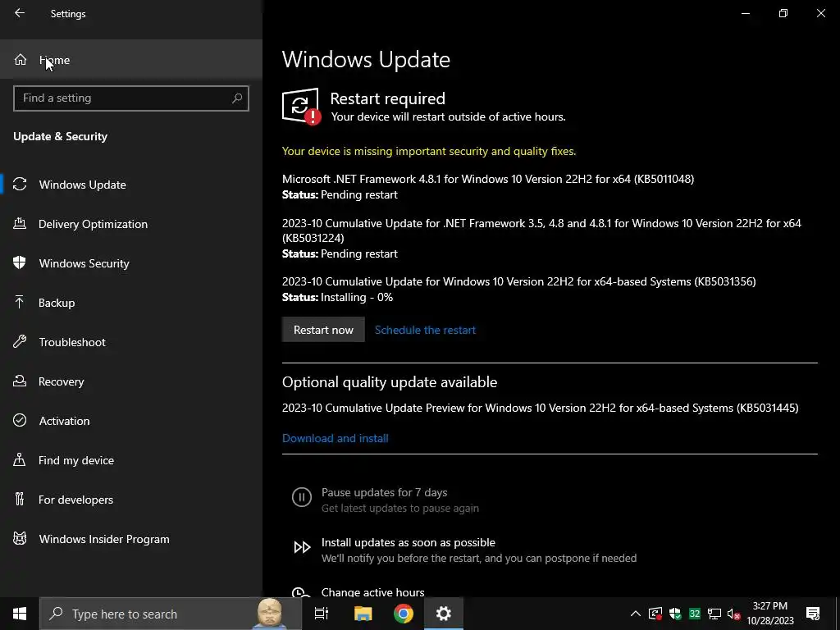Screen dimensions: 840x630
Task: Click the magnifier icon in Find a setting
Action: click(237, 98)
